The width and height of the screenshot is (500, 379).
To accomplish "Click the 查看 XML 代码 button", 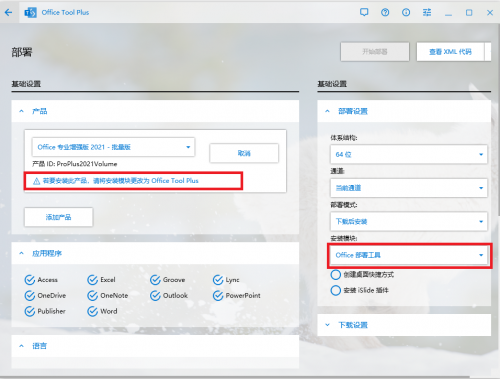I will coord(450,52).
